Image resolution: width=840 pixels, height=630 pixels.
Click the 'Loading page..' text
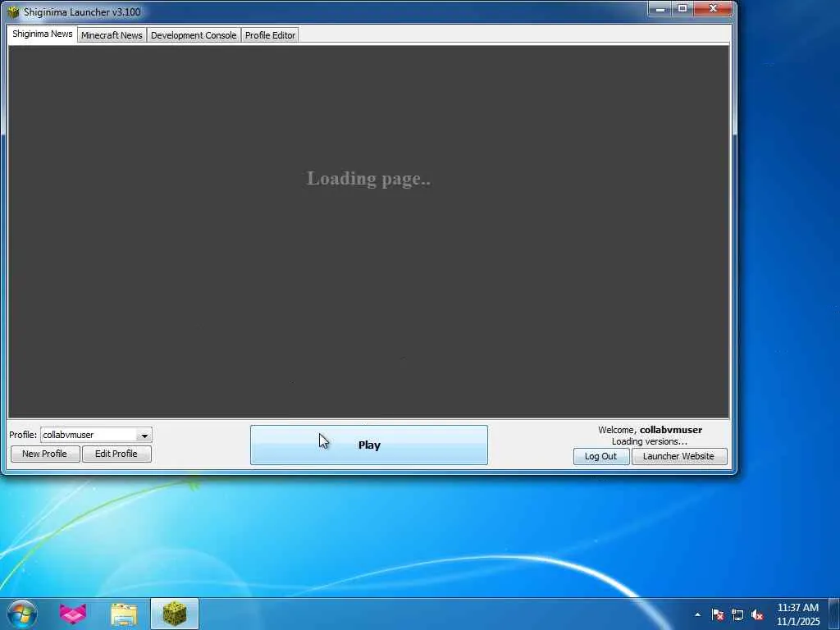click(368, 178)
